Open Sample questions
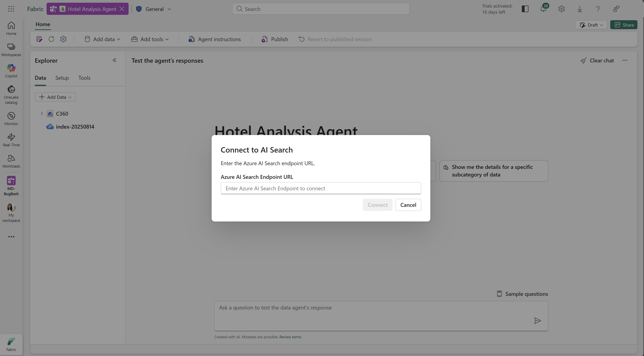 pyautogui.click(x=522, y=294)
